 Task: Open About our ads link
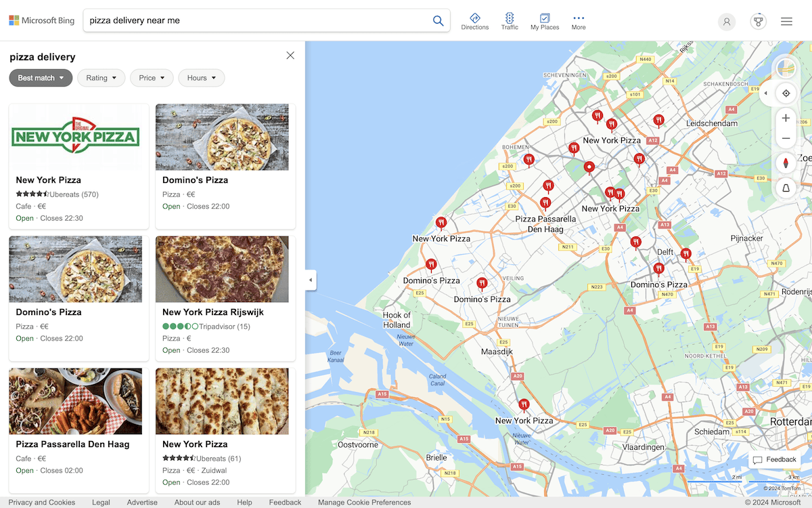[197, 503]
